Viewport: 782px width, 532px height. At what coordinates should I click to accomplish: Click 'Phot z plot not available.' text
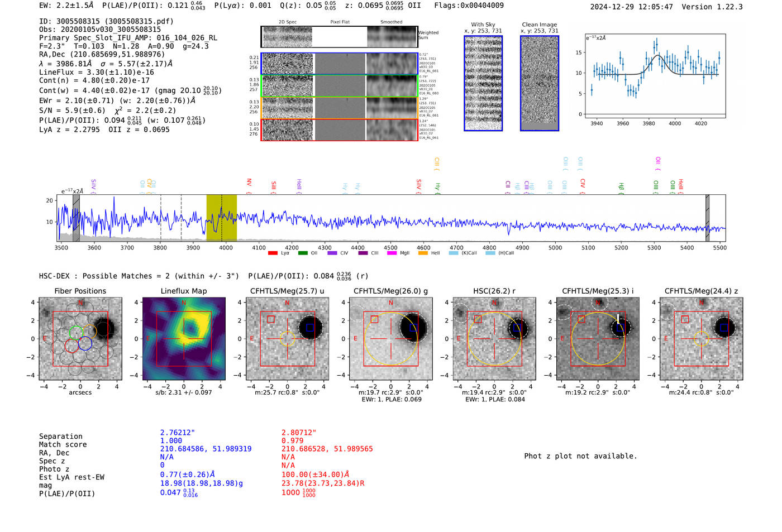coord(580,456)
